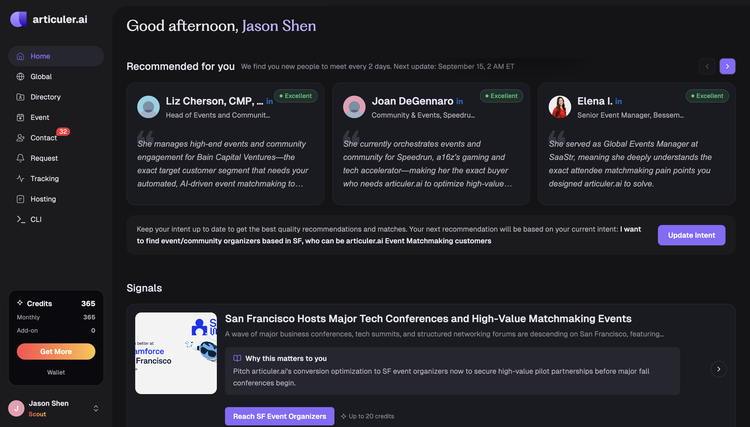The image size is (750, 427).
Task: Click the Why this matters to you box
Action: (x=452, y=371)
